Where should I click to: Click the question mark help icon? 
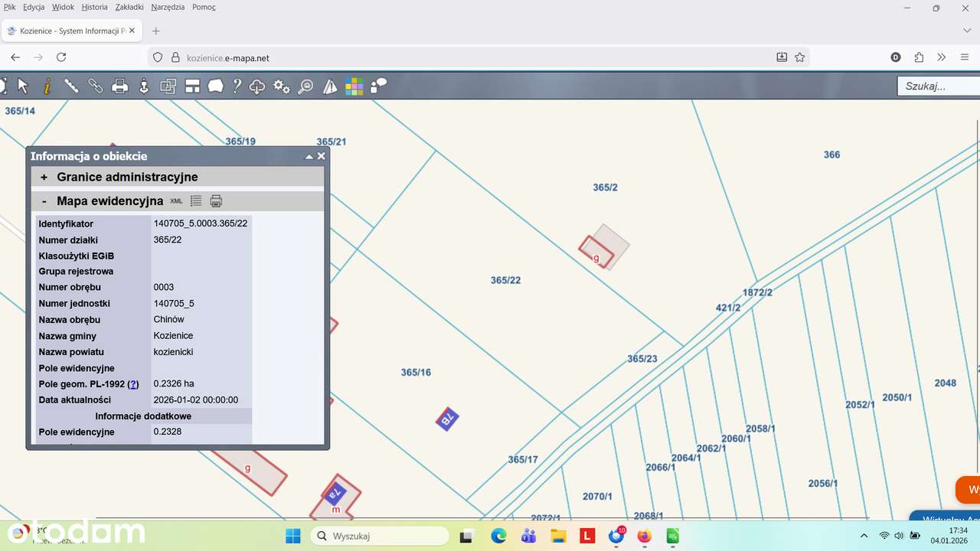(x=237, y=86)
